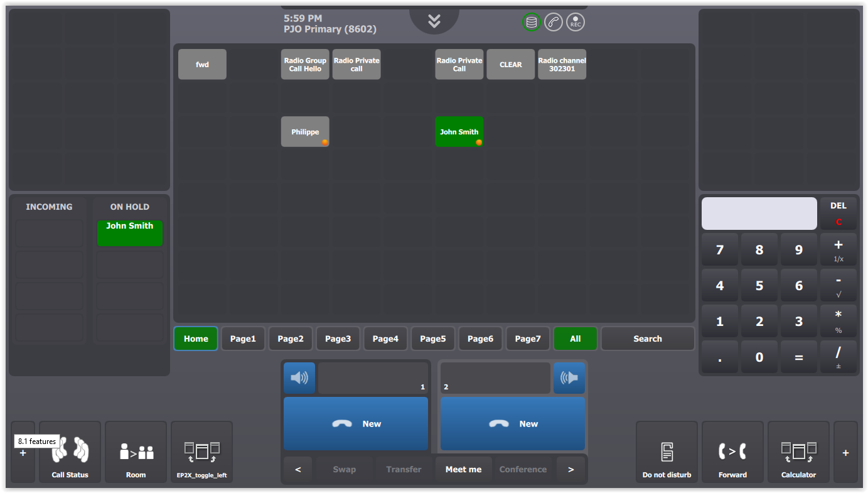Switch to the Page3 tab
Screen dimensions: 868x493
click(x=338, y=339)
